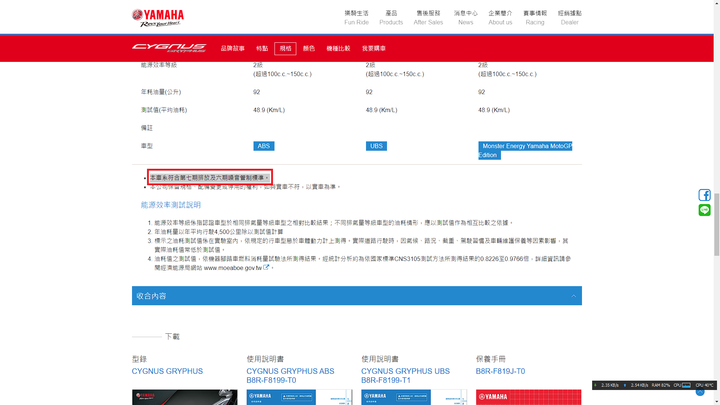The height and width of the screenshot is (405, 720).
Task: Share page via Facebook icon
Action: (704, 195)
